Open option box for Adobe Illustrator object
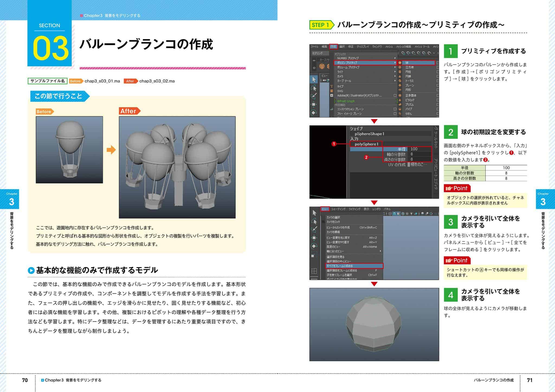This screenshot has height=392, width=555. click(x=395, y=95)
